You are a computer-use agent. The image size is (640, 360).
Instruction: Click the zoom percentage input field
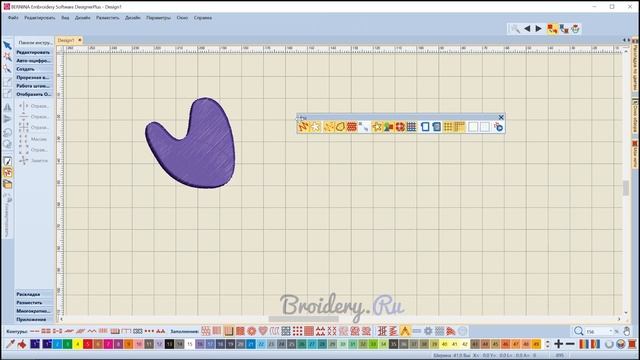(x=600, y=331)
